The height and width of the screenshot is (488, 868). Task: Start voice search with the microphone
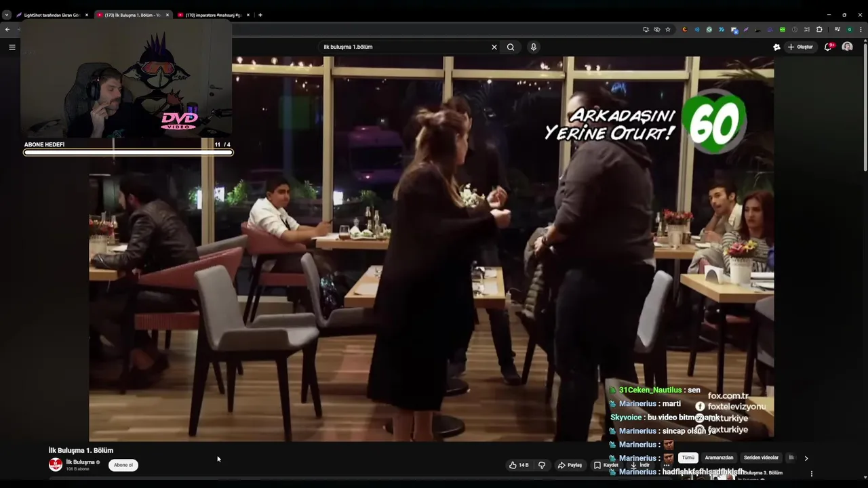[x=534, y=47]
